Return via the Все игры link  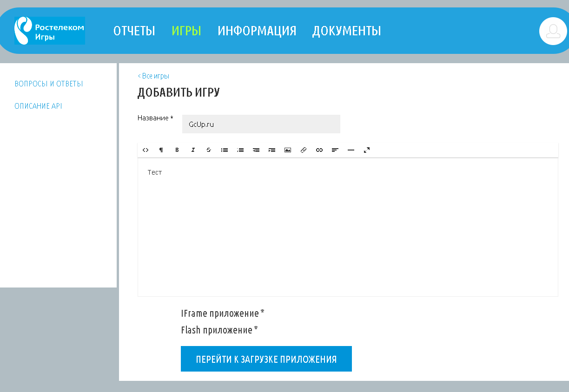pyautogui.click(x=153, y=76)
